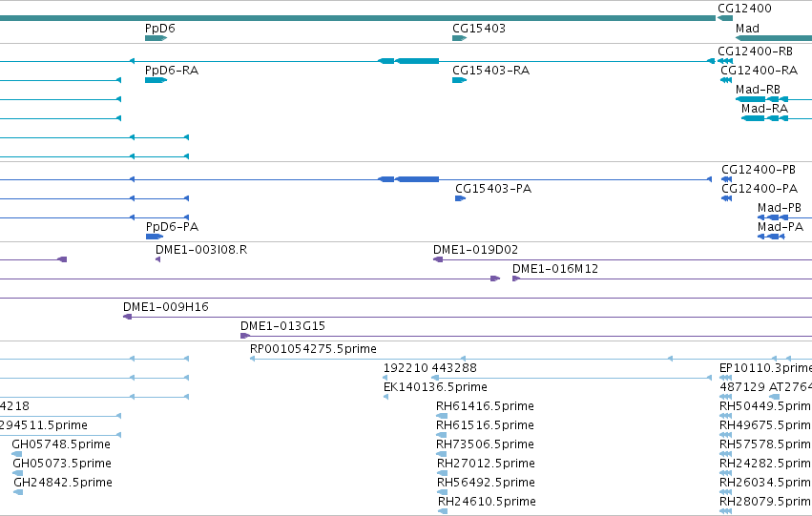This screenshot has width=812, height=516.
Task: Click the 192210 EST label
Action: [406, 368]
